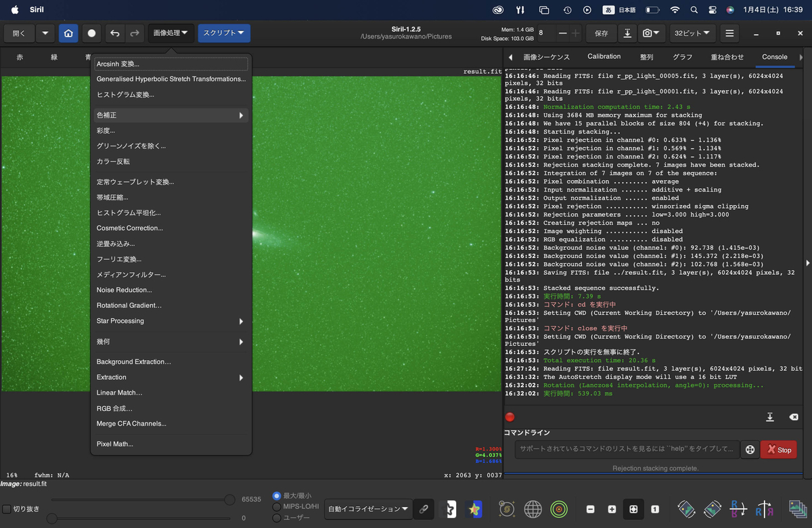Switch to the 画像シーケンス tab

click(546, 57)
